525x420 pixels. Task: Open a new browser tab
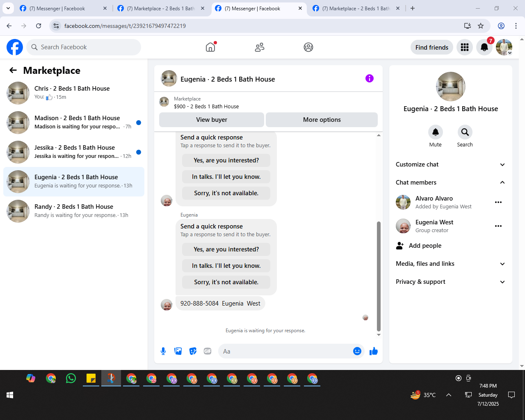tap(413, 8)
